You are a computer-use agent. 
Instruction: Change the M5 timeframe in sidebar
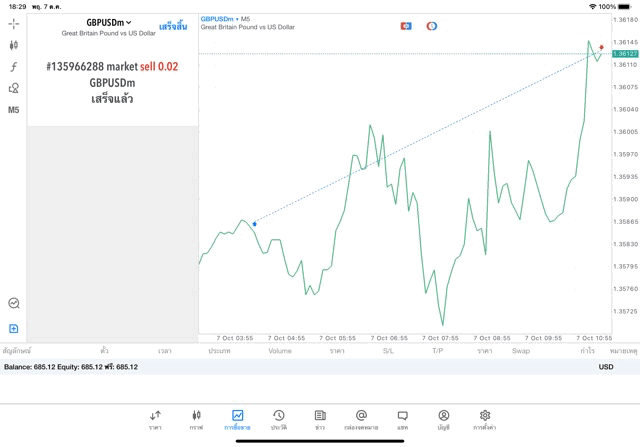coord(13,110)
